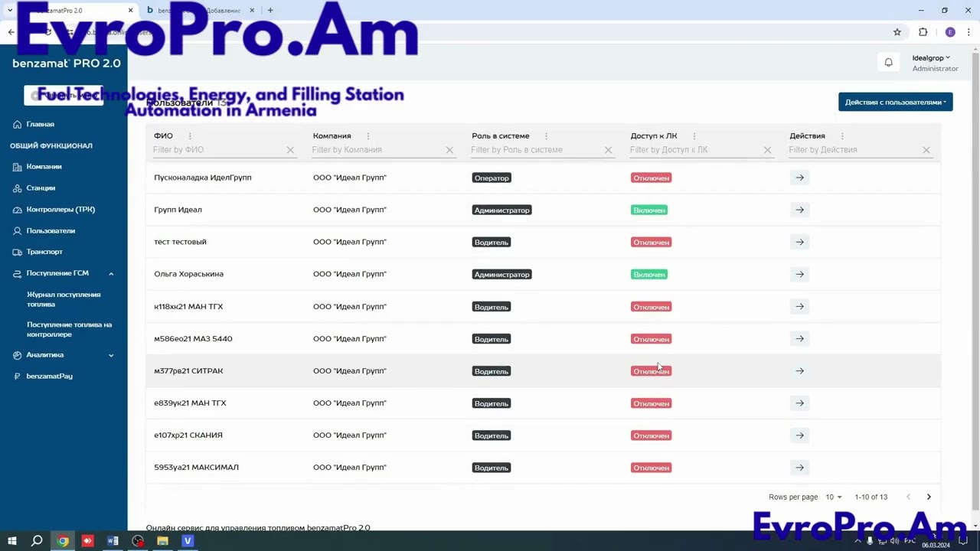Click Администратор badge for Ольга Хораськина
Viewport: 980px width, 551px height.
[501, 274]
